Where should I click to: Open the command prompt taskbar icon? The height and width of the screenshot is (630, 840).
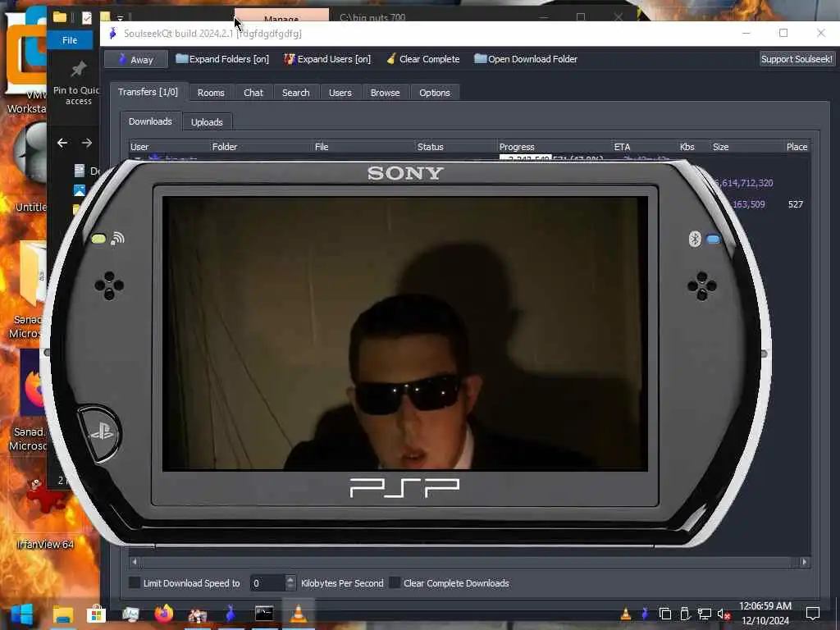264,614
